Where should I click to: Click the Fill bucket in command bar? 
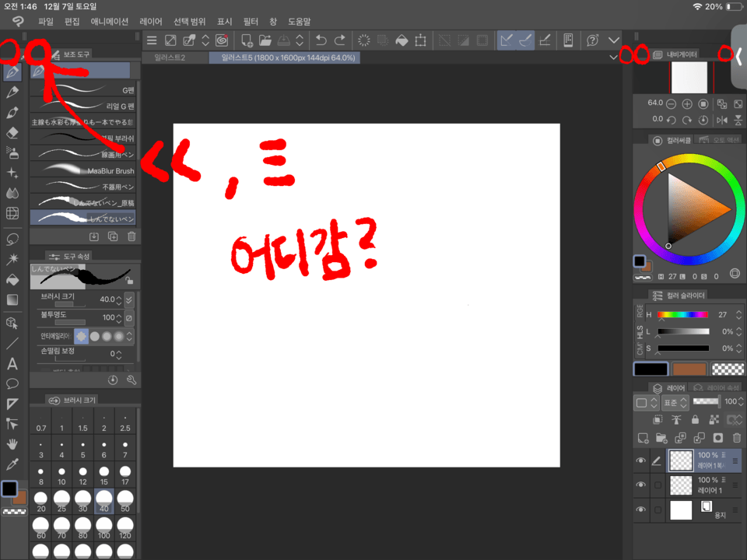click(x=402, y=40)
